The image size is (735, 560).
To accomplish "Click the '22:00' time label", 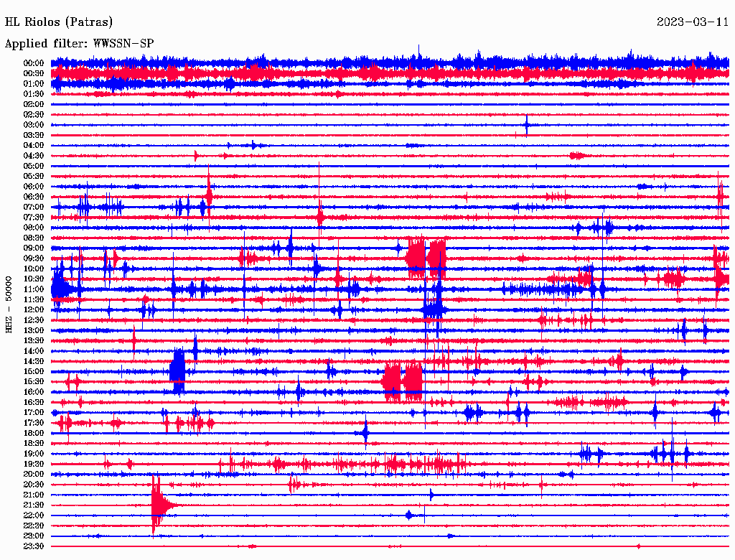I will click(34, 516).
